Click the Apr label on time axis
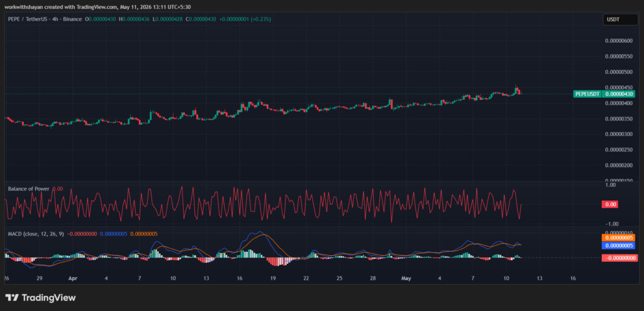The image size is (644, 311). [73, 278]
